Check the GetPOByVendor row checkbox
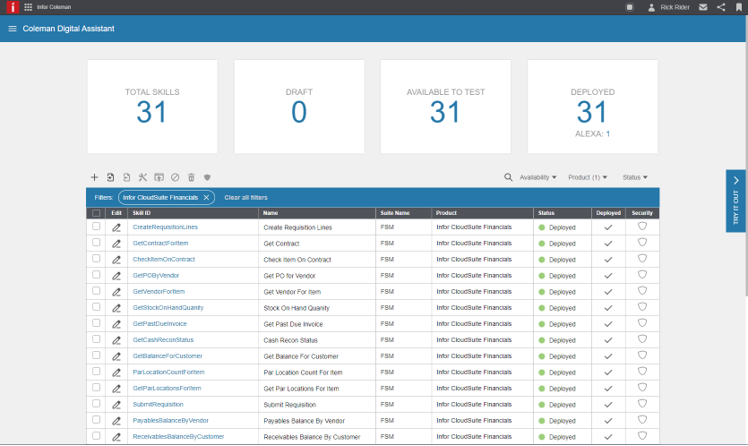The image size is (748, 446). [96, 275]
